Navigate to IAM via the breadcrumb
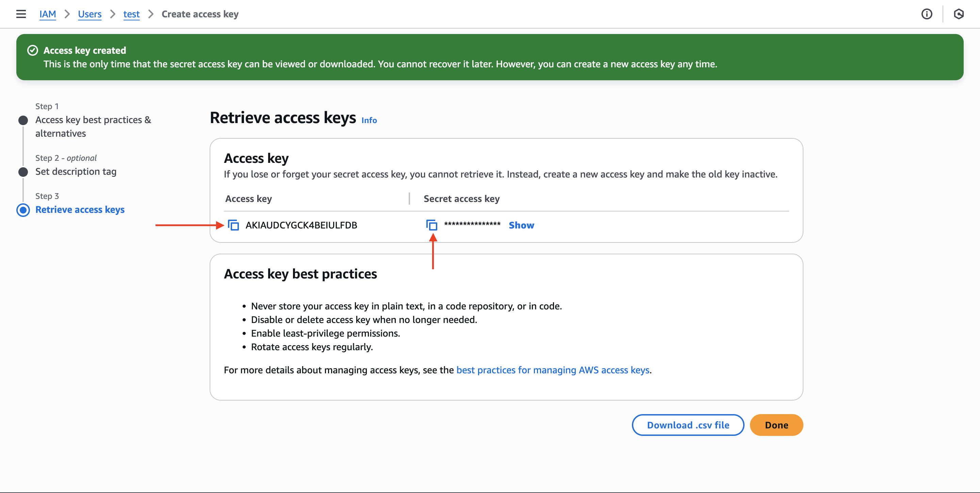The image size is (980, 493). (x=48, y=14)
